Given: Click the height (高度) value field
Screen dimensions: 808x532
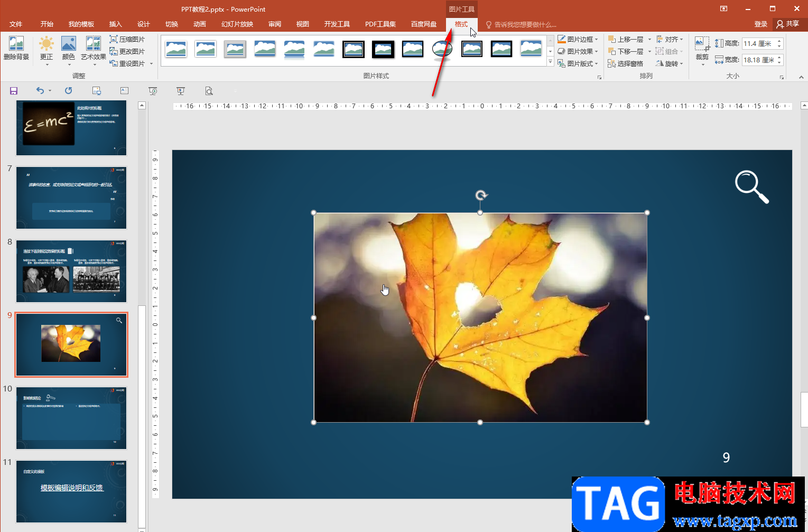Looking at the screenshot, I should coord(758,43).
